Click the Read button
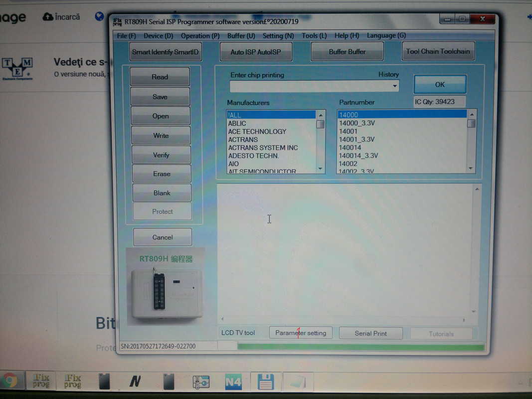 click(x=160, y=77)
